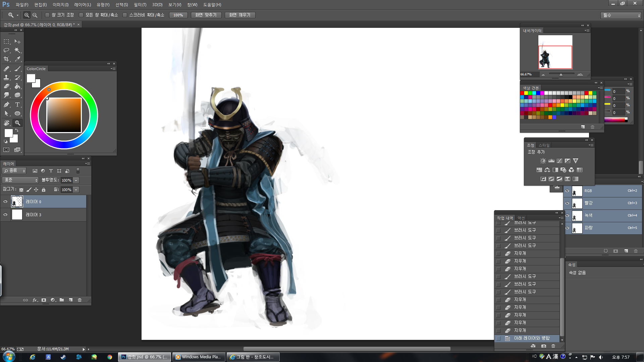This screenshot has width=644, height=362.
Task: Select the Ellipse shape tool
Action: tap(17, 114)
